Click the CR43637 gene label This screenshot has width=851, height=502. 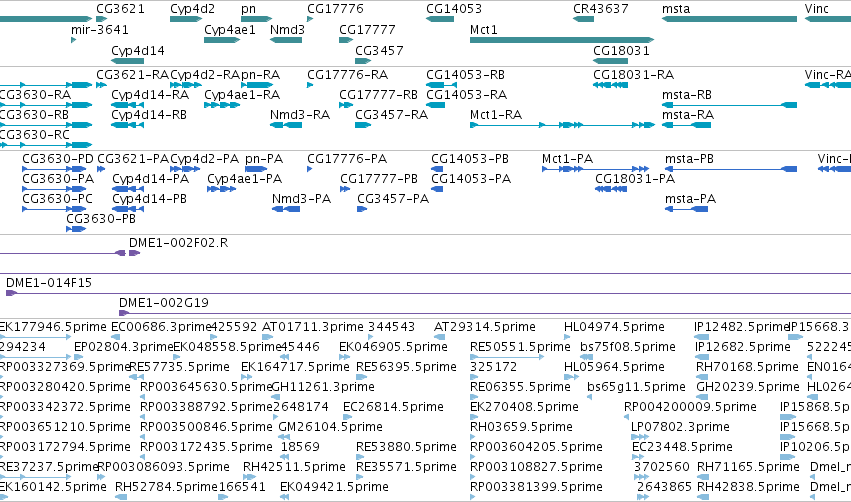click(600, 9)
